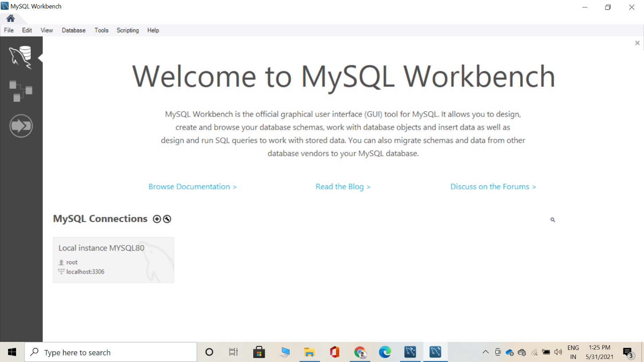644x362 pixels.
Task: Click the taskbar search box
Action: 111,352
